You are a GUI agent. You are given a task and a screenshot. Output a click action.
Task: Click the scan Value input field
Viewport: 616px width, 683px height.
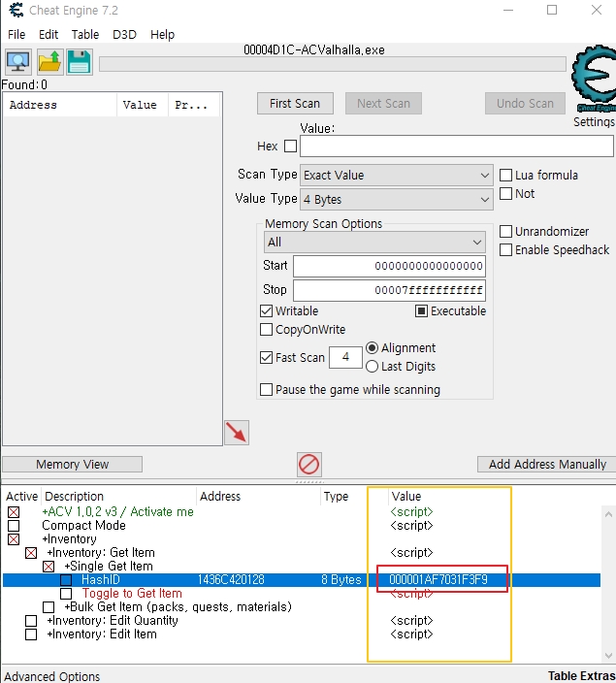[x=457, y=146]
